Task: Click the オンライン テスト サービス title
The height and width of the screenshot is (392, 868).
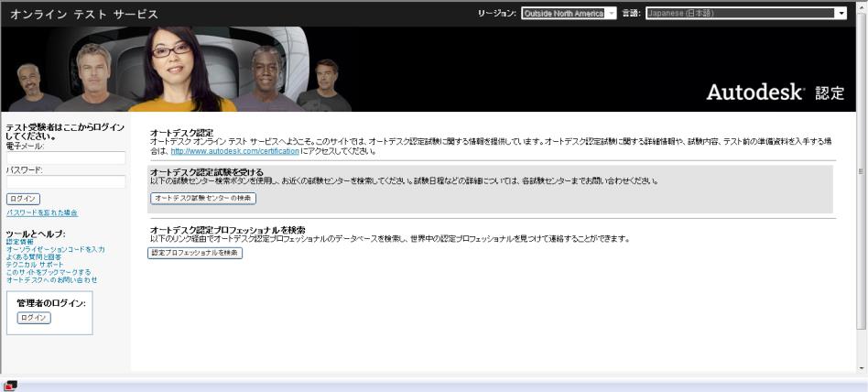Action: pos(84,15)
